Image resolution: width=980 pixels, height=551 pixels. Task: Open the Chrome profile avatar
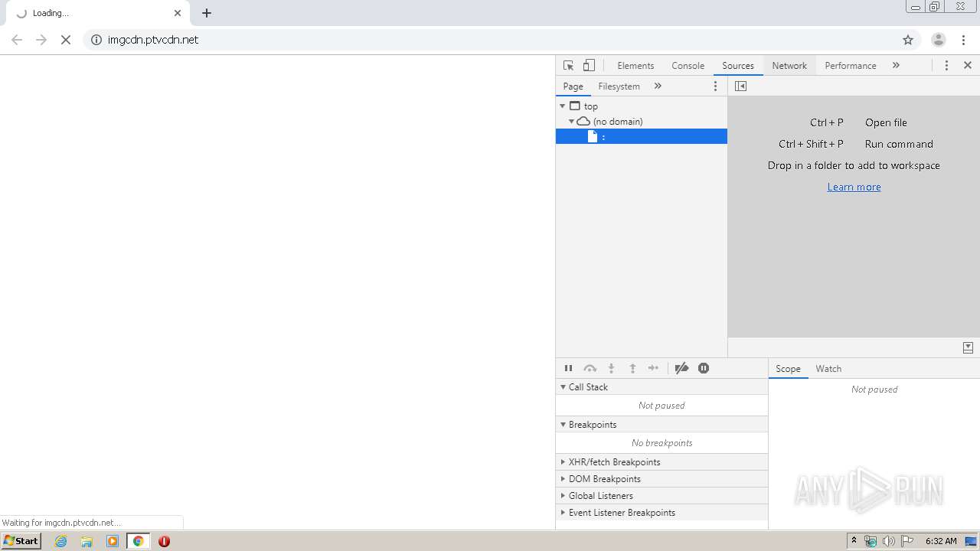coord(939,40)
